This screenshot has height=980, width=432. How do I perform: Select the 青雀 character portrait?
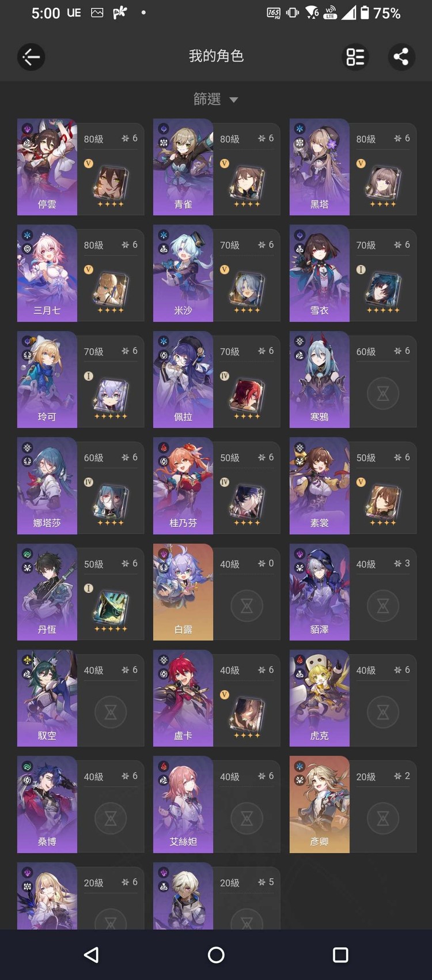183,167
